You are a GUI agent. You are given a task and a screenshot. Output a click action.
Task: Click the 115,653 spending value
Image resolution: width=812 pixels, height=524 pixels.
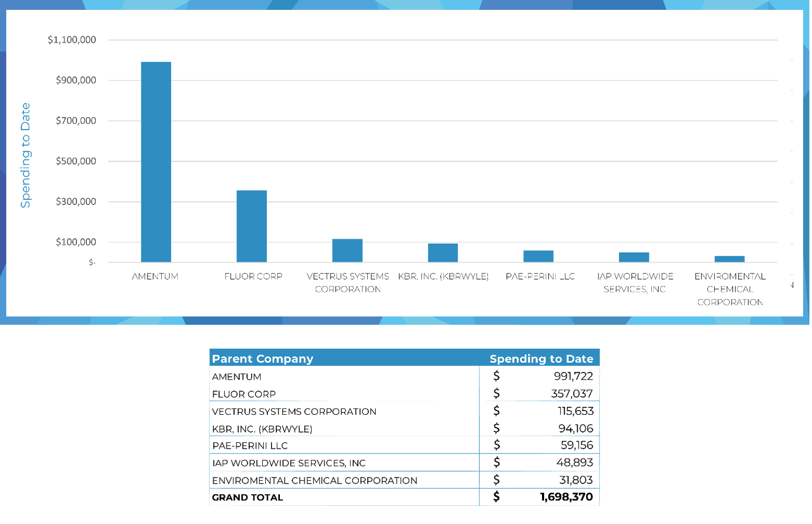pos(576,412)
